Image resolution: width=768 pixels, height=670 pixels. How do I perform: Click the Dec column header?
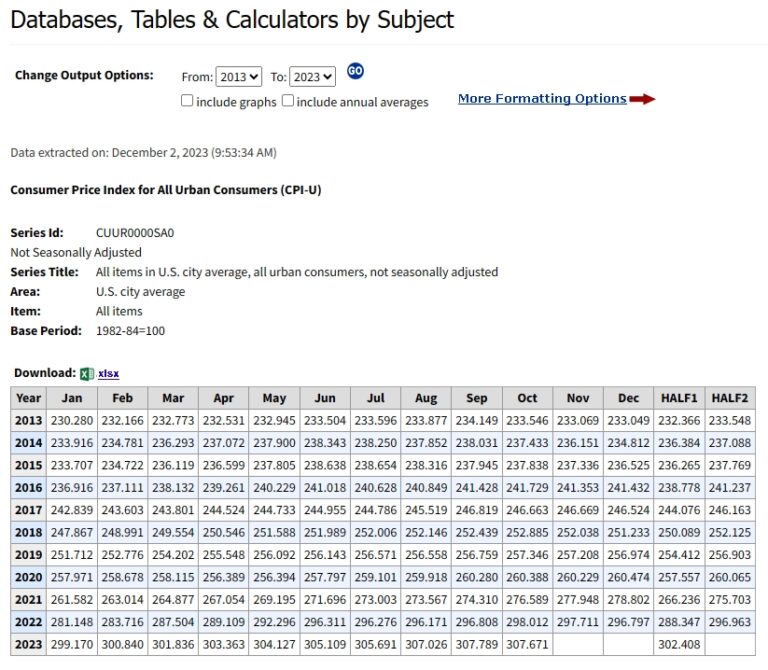[x=628, y=398]
